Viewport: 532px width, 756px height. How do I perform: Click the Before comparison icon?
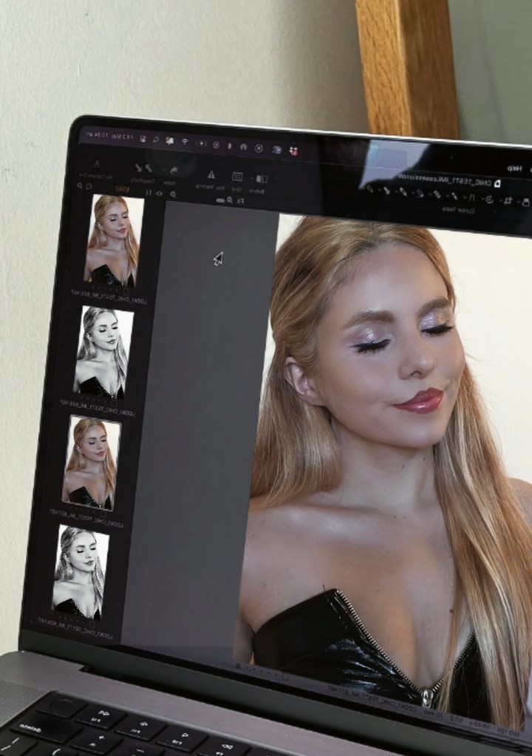pyautogui.click(x=261, y=178)
